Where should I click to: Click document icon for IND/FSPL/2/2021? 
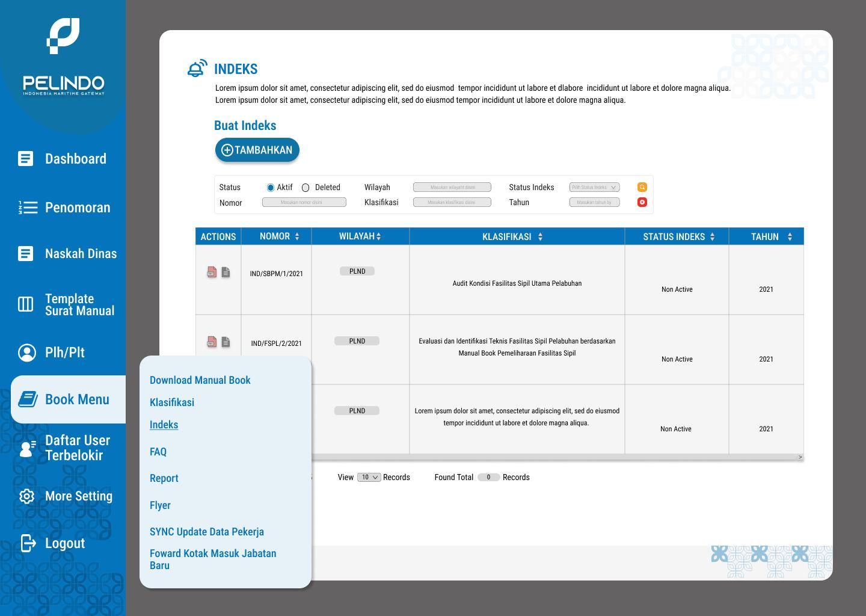[226, 342]
